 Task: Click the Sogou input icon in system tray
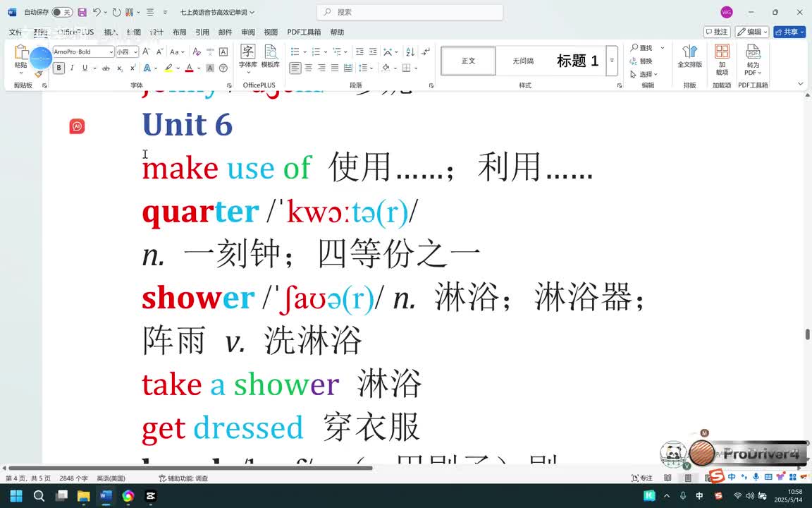(x=718, y=496)
